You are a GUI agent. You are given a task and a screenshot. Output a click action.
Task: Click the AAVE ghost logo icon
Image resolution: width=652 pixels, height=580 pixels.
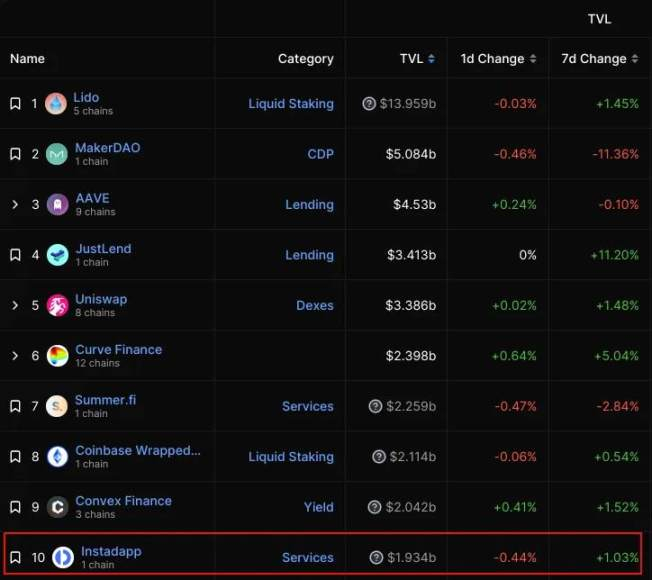pyautogui.click(x=56, y=205)
